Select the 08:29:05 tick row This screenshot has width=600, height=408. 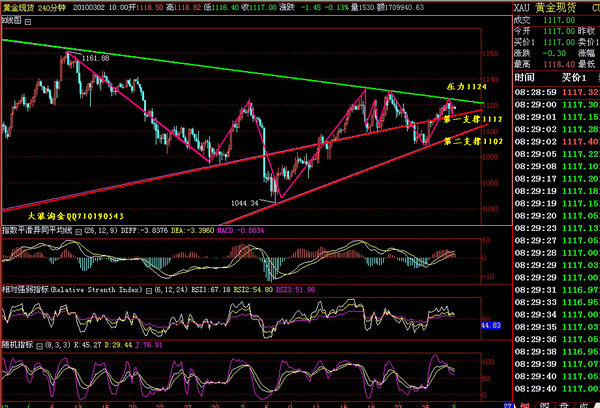[557, 154]
